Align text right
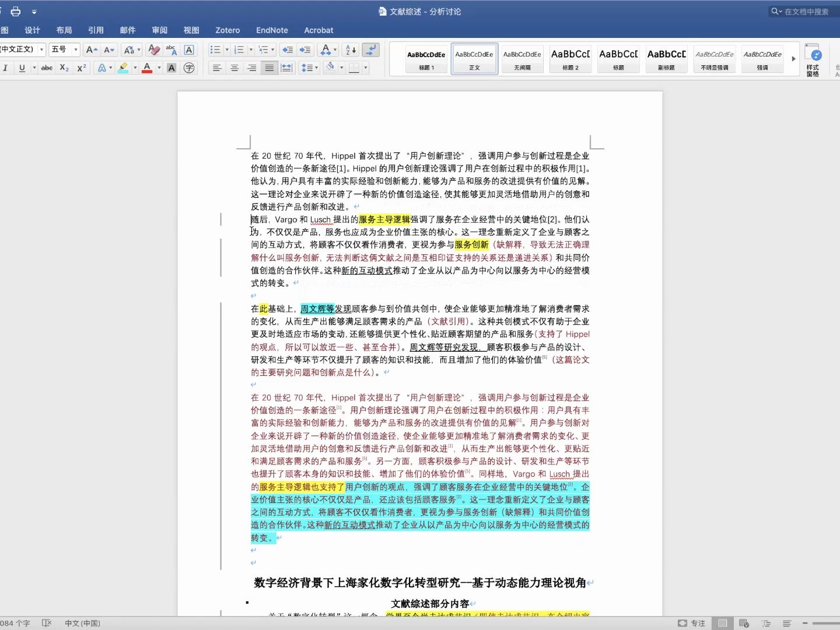This screenshot has height=630, width=840. tap(252, 68)
